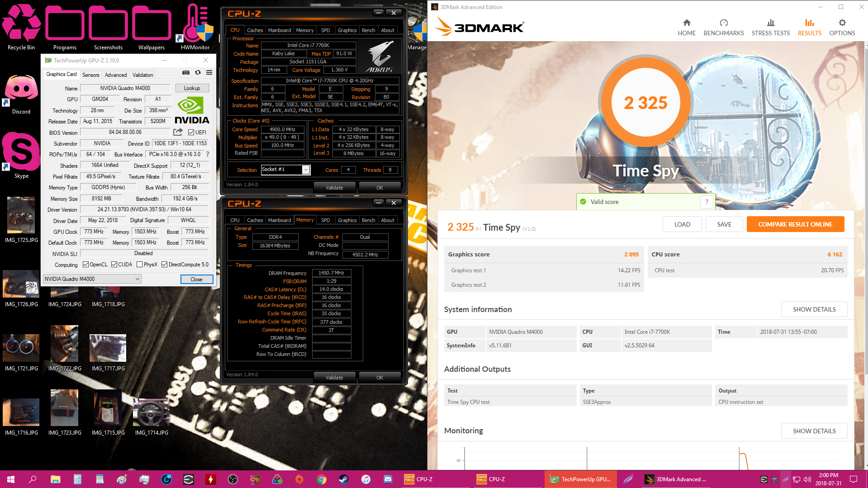Click the BIOS version share/export icon

tap(178, 132)
